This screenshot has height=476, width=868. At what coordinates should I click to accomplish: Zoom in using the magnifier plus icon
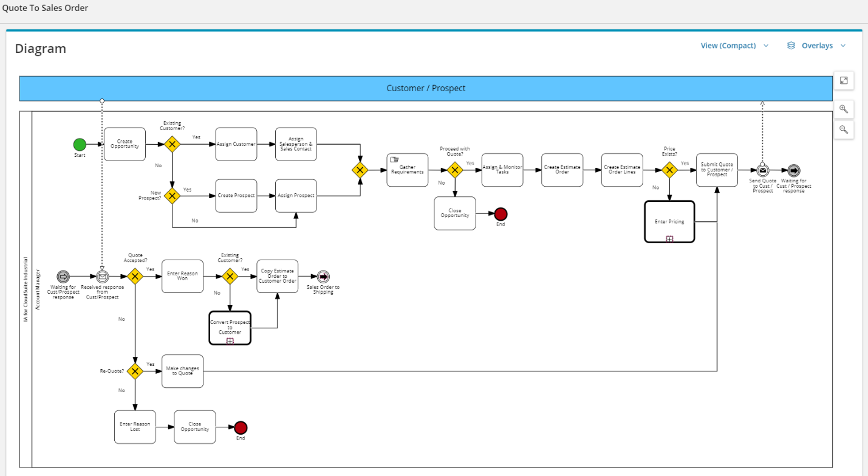coord(844,109)
